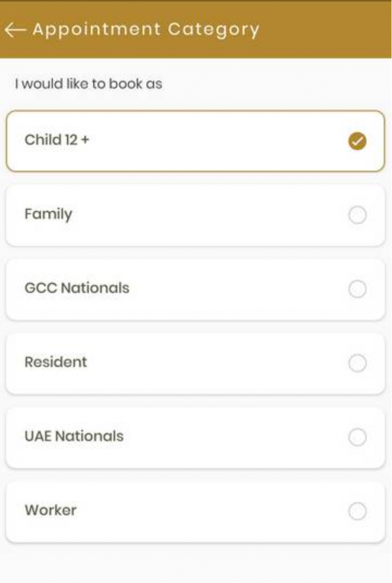Image resolution: width=392 pixels, height=583 pixels.
Task: Click the "Child 12 +" label text
Action: click(x=57, y=140)
